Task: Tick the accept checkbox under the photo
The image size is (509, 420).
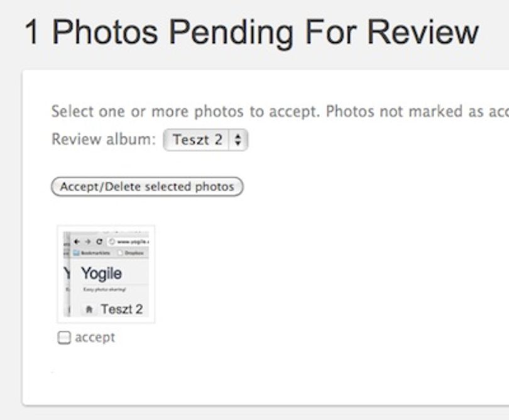Action: tap(64, 338)
